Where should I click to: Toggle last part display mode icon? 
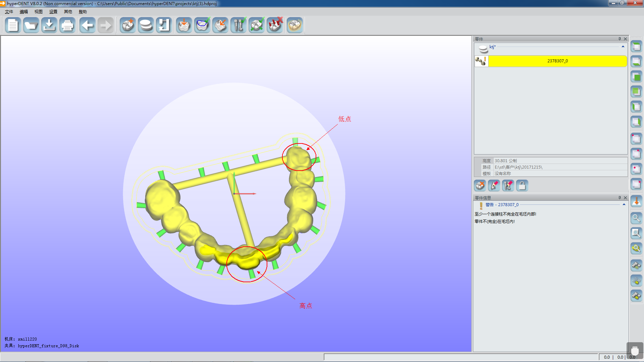point(636,296)
